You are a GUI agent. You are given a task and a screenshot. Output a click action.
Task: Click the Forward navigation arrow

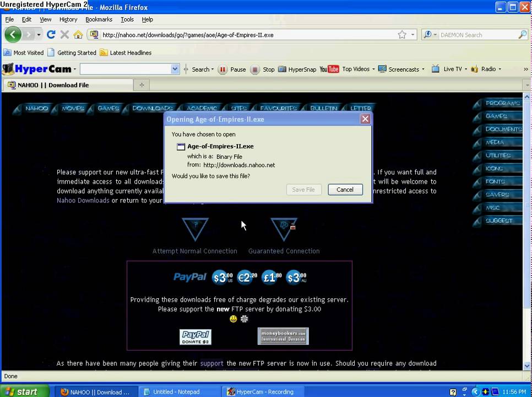tap(29, 35)
